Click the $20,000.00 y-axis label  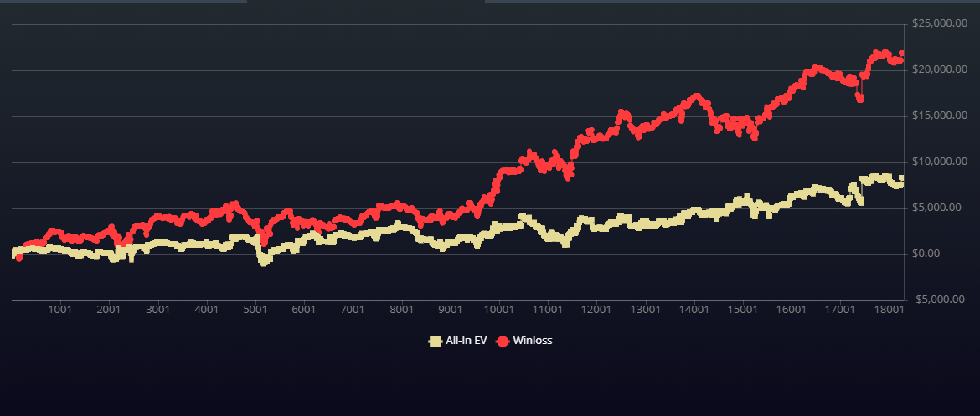point(940,69)
